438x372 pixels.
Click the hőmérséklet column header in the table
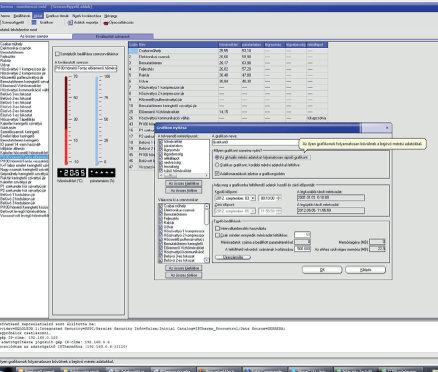click(x=229, y=44)
